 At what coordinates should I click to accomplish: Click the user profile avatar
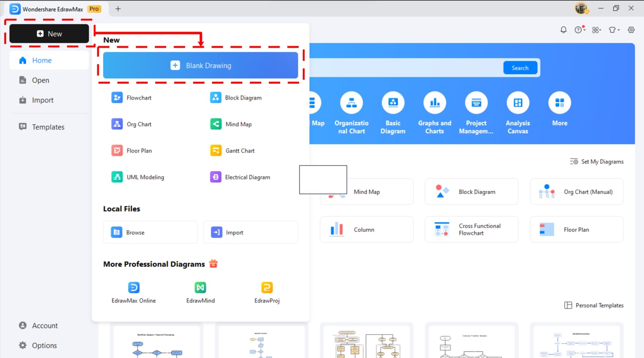tap(581, 8)
